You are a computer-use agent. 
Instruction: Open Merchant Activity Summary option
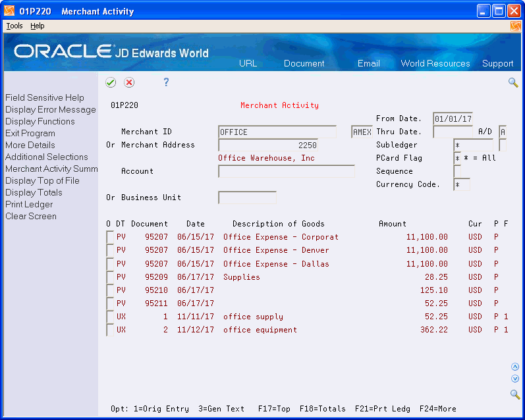(51, 169)
